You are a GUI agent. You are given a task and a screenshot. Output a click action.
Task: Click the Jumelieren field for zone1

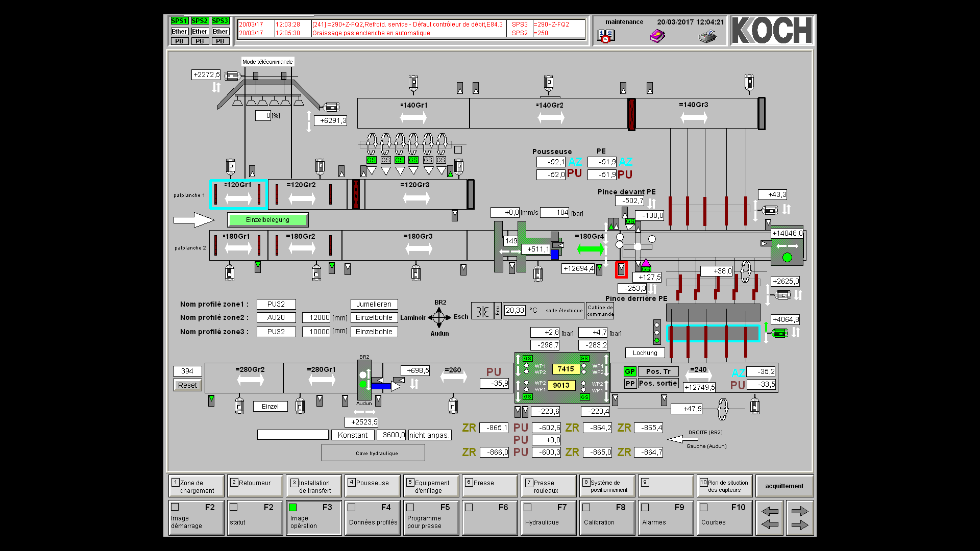click(x=374, y=304)
